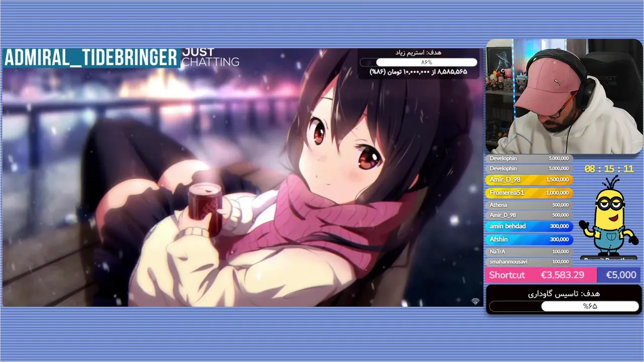Select the Amir_D_98 1,500,000 donor row
Screen dimensions: 644x362
[x=529, y=179]
